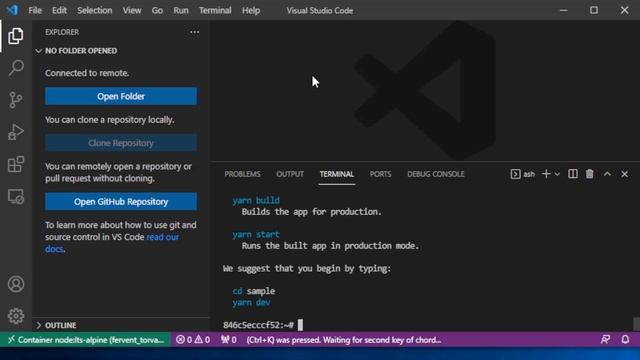Open the Manage gear icon
Viewport: 640px width, 360px height.
click(x=16, y=316)
